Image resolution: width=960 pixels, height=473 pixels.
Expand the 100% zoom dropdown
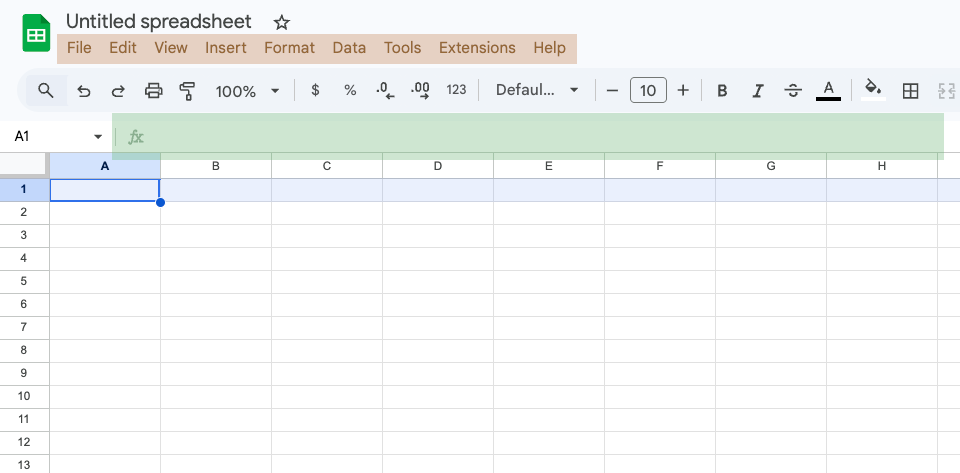point(247,91)
